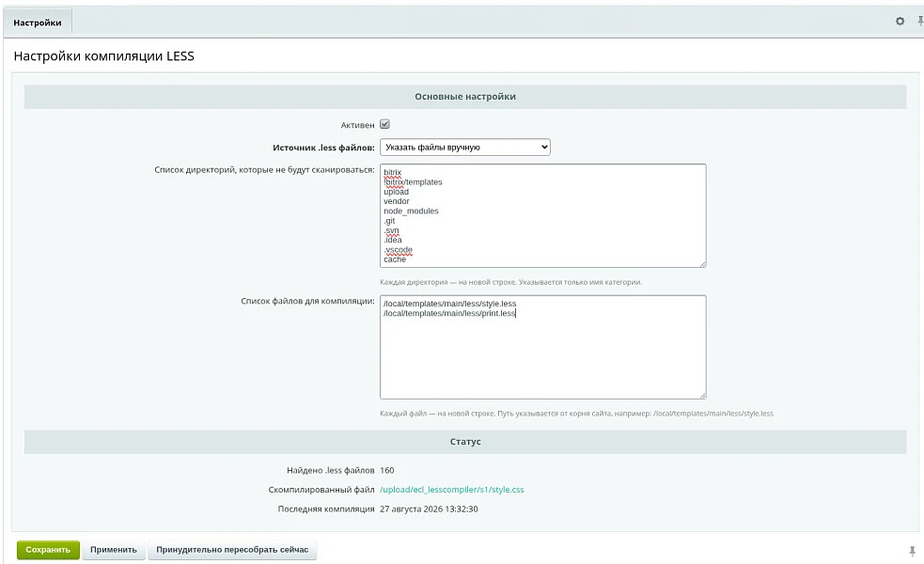The image size is (924, 564).
Task: Click the !bitrix/templates line
Action: point(413,182)
